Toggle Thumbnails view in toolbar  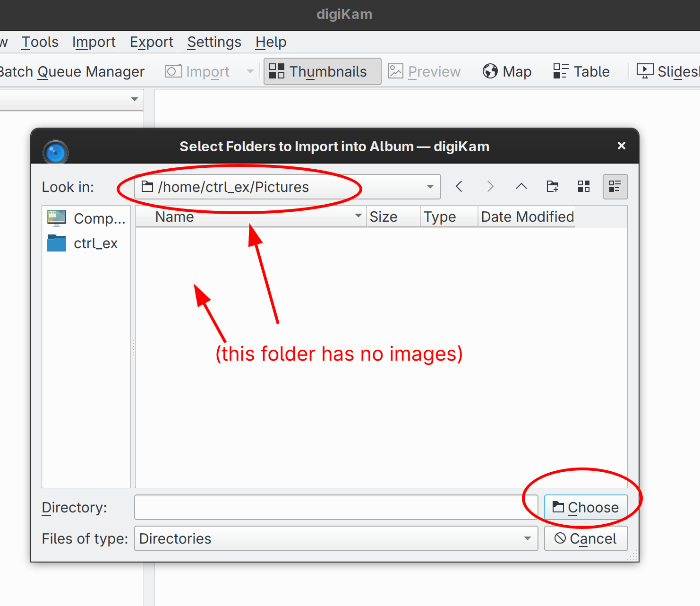point(322,71)
